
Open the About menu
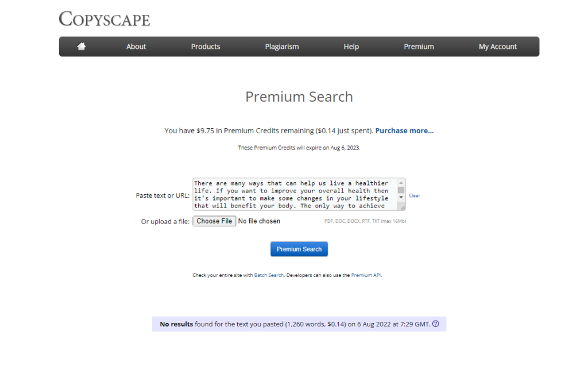click(x=136, y=47)
